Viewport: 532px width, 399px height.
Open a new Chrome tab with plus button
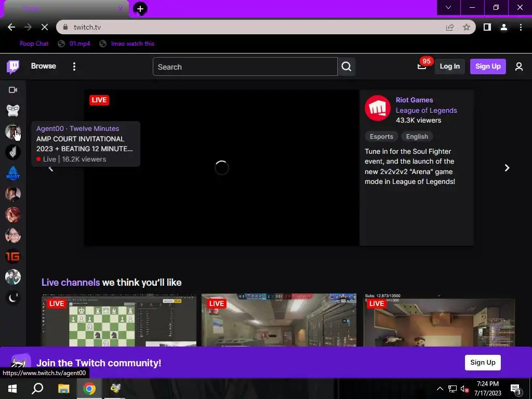[140, 9]
